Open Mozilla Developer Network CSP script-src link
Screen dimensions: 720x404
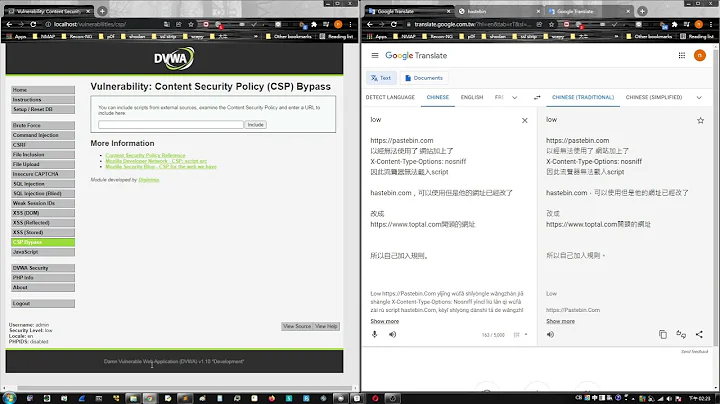[x=156, y=161]
